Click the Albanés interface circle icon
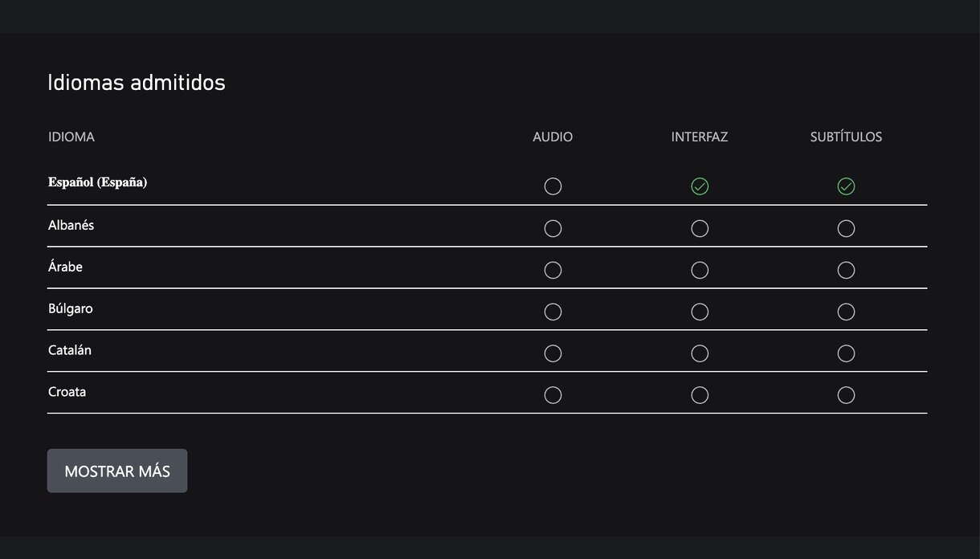The image size is (980, 559). (700, 228)
